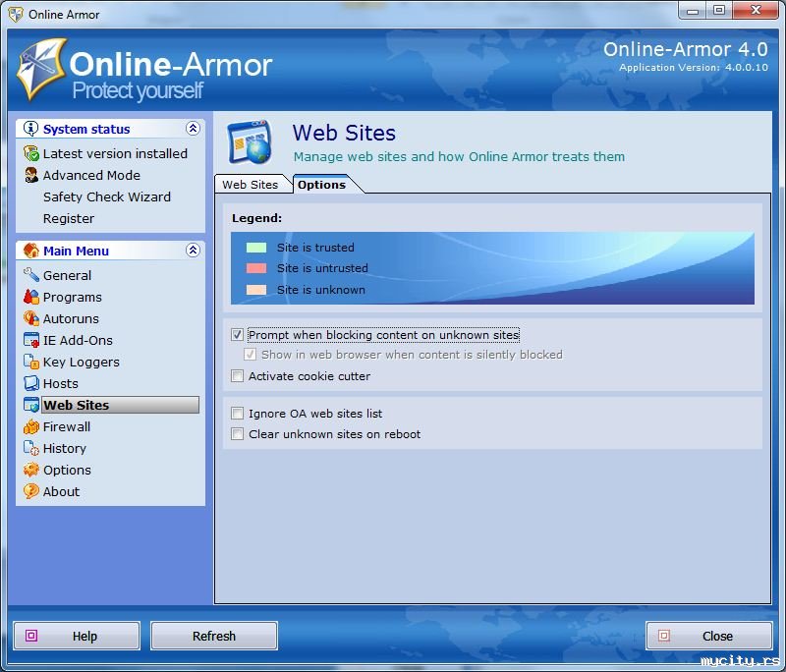Click green Site is trusted swatch
The width and height of the screenshot is (786, 672).
(256, 247)
